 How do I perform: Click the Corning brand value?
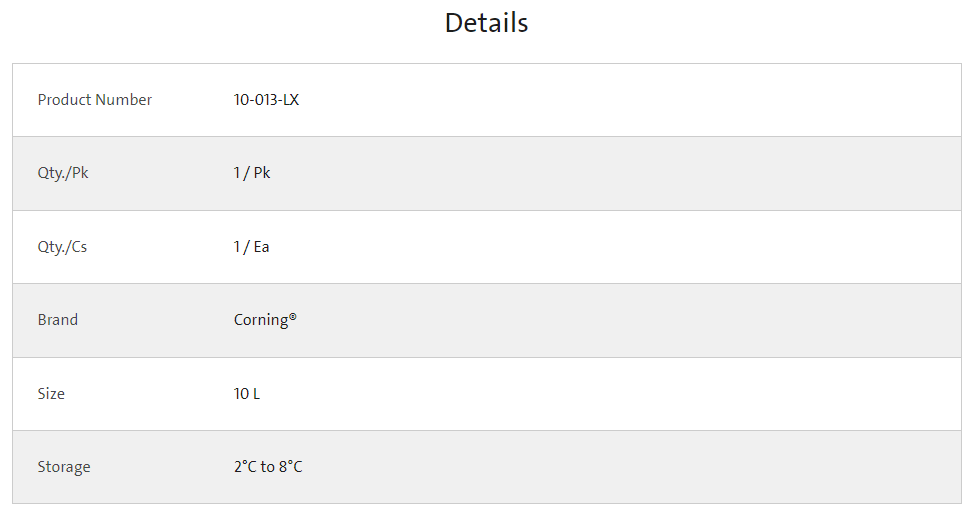[x=261, y=321]
